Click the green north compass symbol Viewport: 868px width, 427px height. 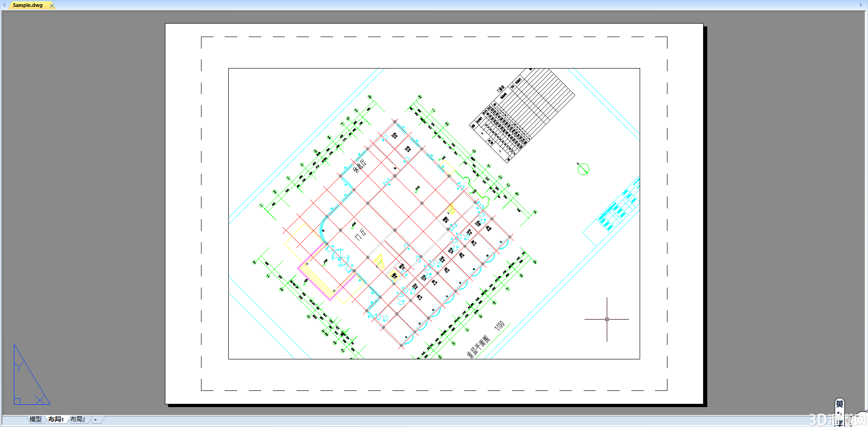[x=583, y=169]
